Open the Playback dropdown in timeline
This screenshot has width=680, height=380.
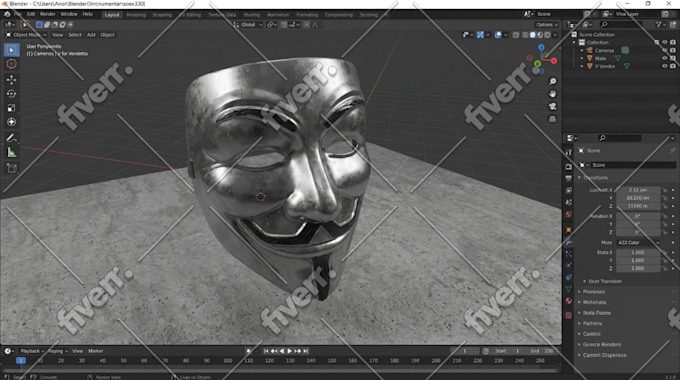(33, 351)
